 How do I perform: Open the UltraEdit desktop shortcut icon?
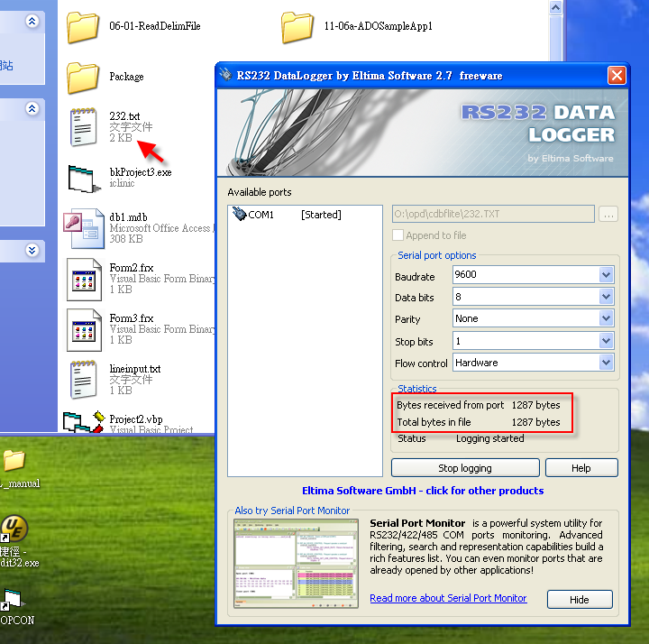tap(14, 529)
